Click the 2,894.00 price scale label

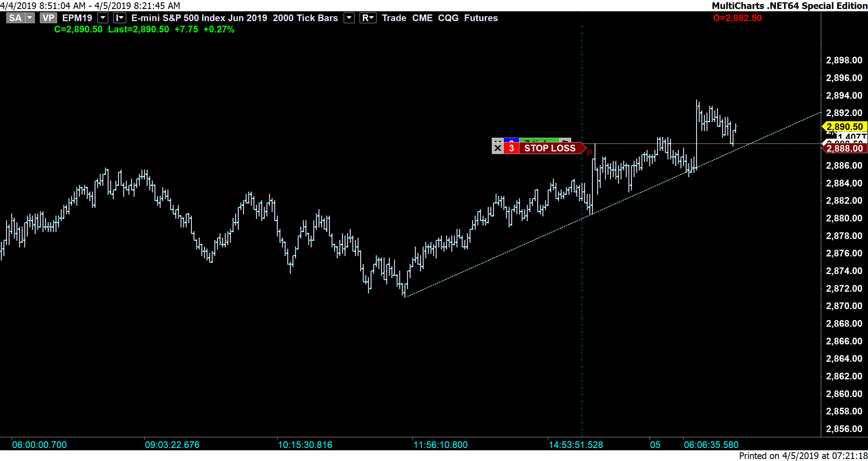pos(844,95)
